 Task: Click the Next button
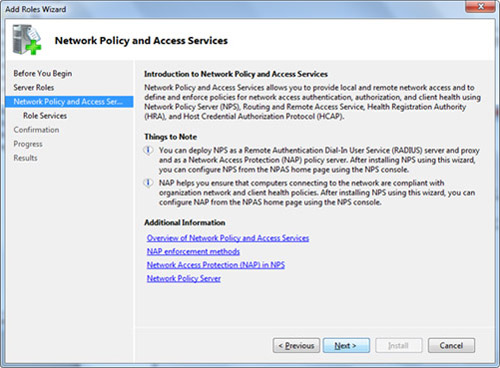[346, 346]
